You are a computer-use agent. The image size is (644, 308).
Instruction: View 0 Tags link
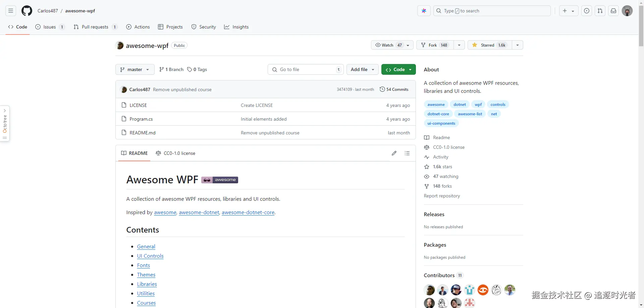(197, 69)
